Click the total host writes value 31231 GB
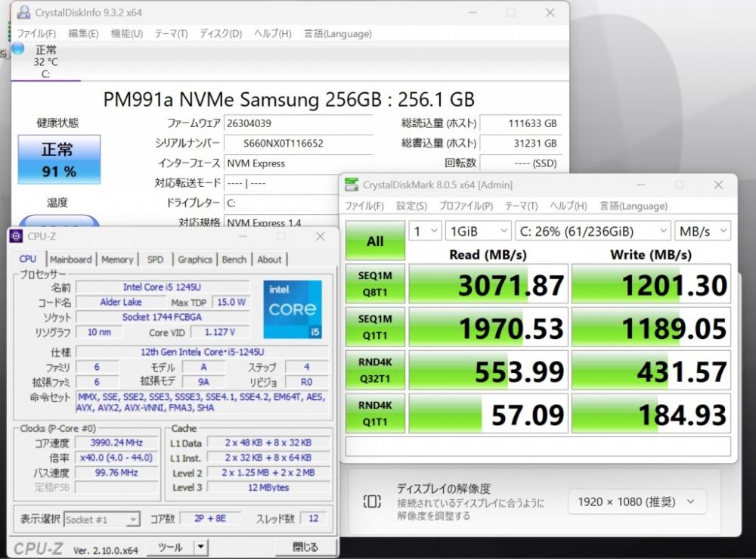Screen dimensions: 756x559 click(x=521, y=143)
